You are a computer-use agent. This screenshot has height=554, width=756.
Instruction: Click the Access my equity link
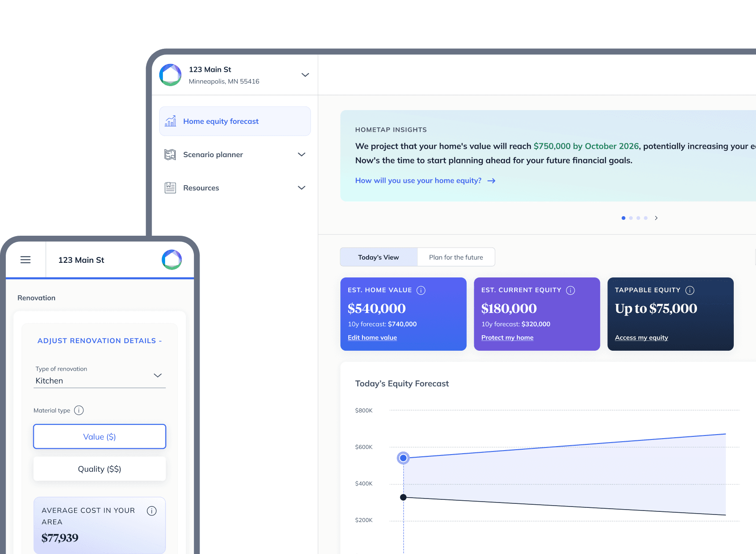642,338
